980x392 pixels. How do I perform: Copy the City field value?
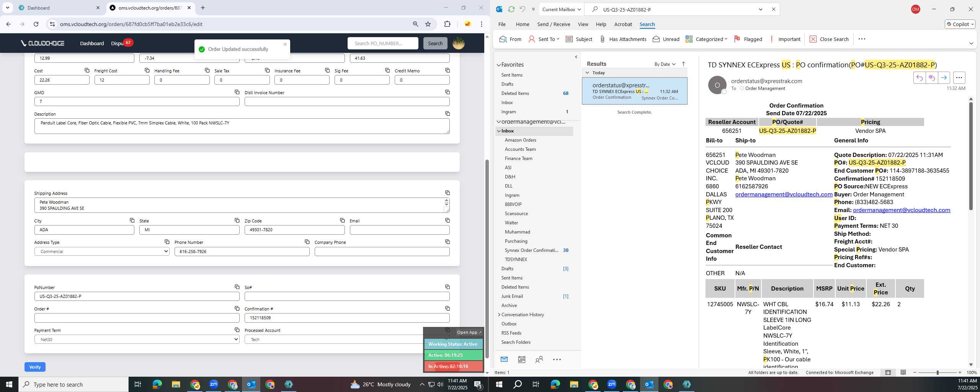[132, 220]
